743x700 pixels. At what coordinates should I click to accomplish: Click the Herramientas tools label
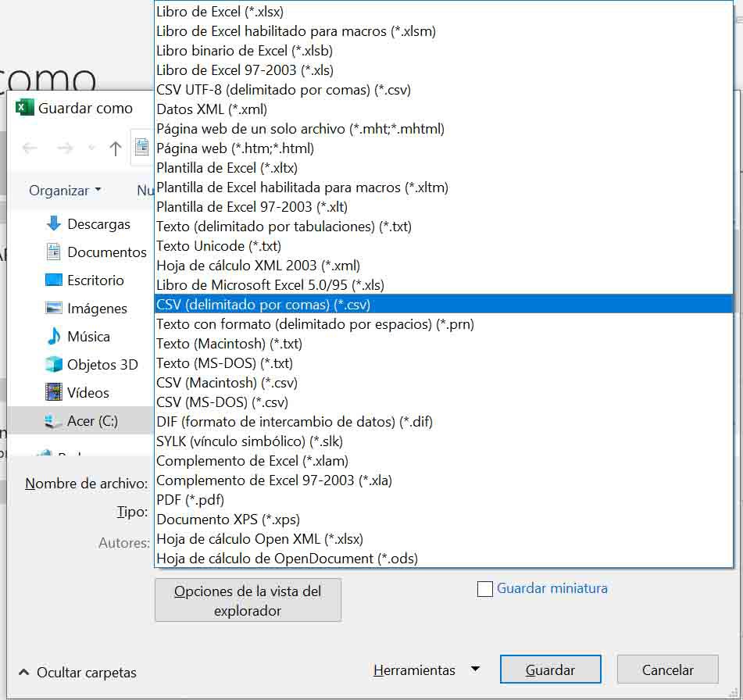point(414,670)
